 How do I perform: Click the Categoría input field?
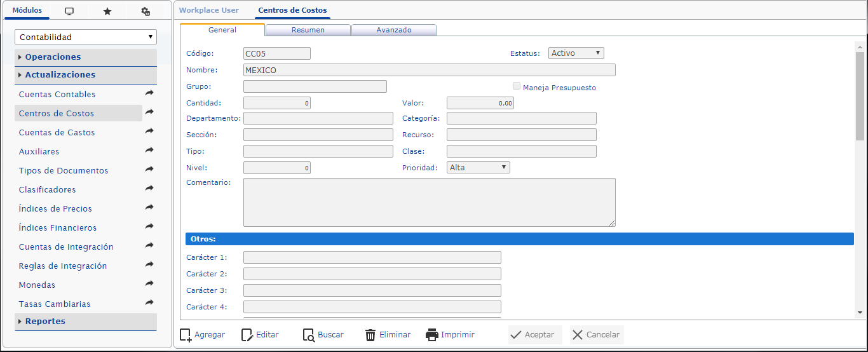tap(522, 118)
